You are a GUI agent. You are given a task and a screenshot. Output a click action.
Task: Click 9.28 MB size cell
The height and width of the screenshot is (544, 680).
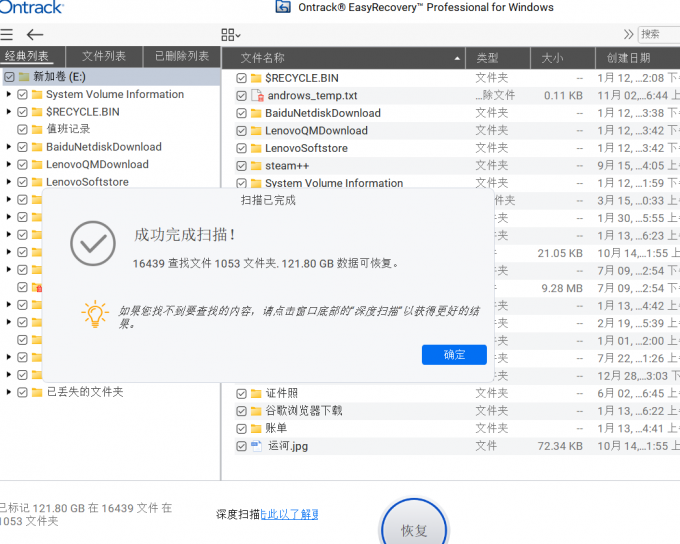[562, 288]
